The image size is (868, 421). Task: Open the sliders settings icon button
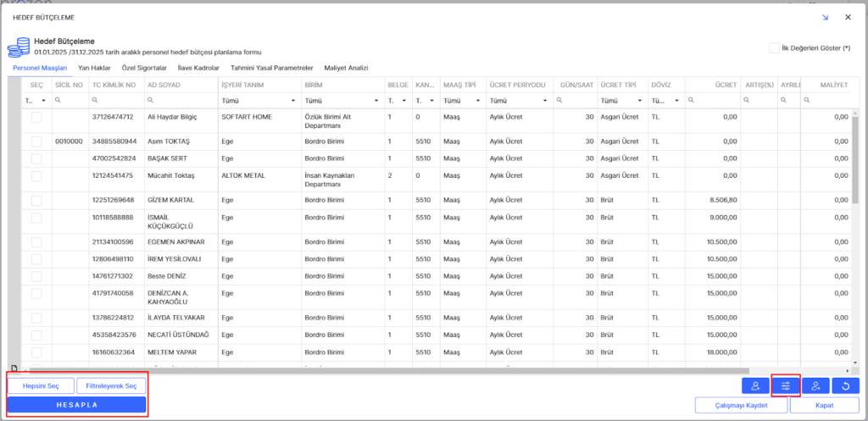786,386
